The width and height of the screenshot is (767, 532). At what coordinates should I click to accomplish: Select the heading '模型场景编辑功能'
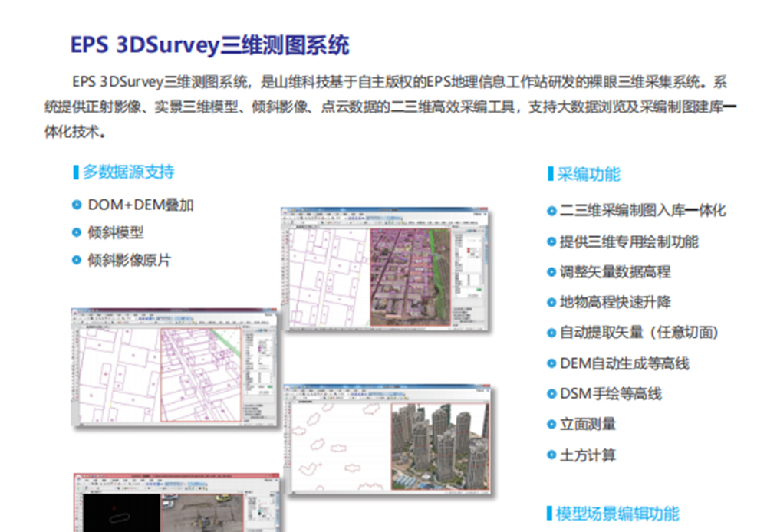617,514
